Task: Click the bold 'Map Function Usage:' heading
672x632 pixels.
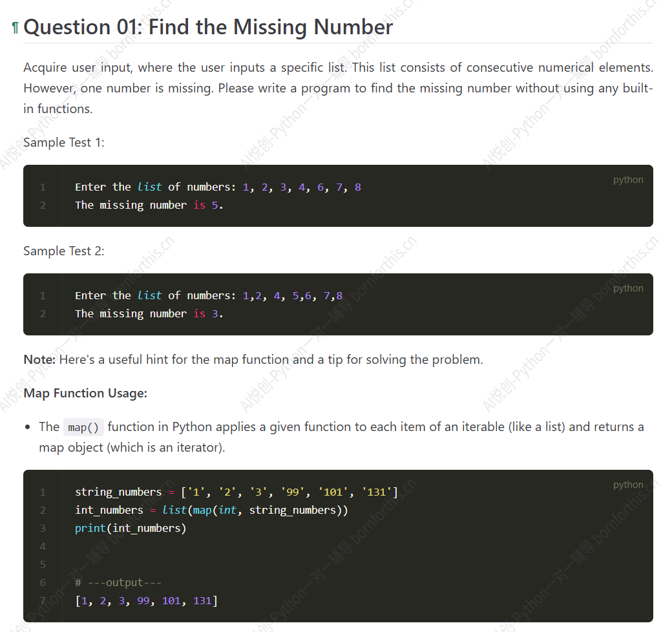Action: tap(85, 393)
